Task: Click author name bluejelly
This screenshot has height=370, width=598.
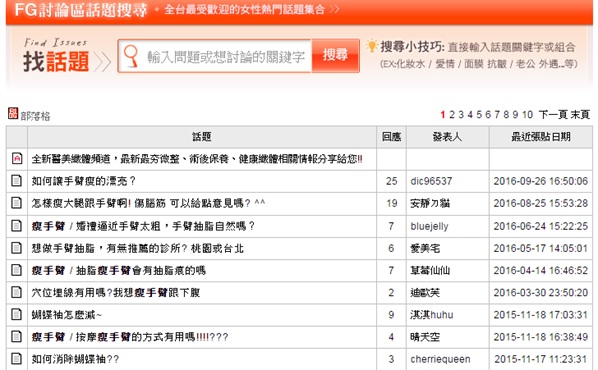Action: coord(429,226)
